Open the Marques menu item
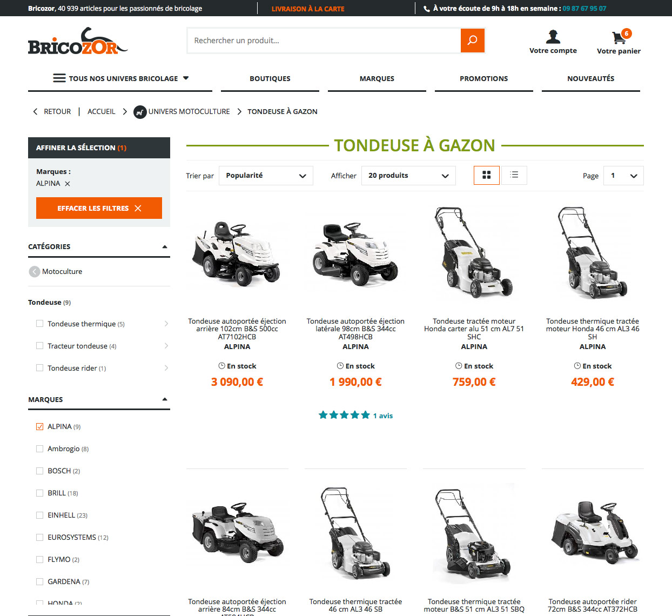The image size is (672, 616). pos(377,78)
